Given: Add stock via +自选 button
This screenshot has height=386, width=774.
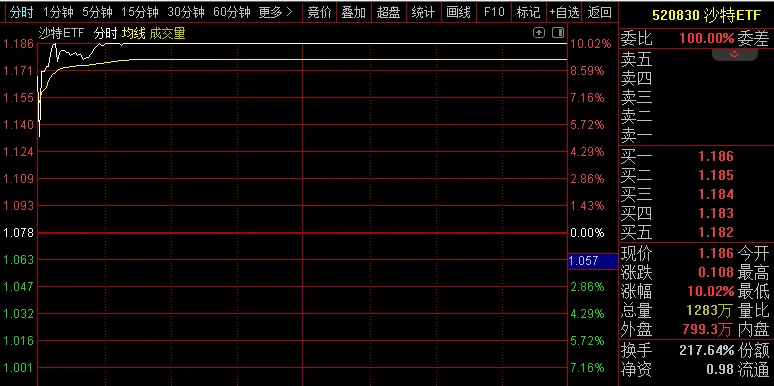Looking at the screenshot, I should click(564, 12).
